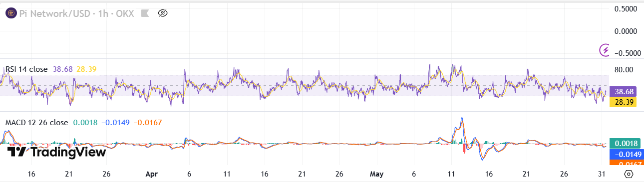Click the purple lightning bolt circle icon
Screen dimensions: 644x183
(605, 50)
